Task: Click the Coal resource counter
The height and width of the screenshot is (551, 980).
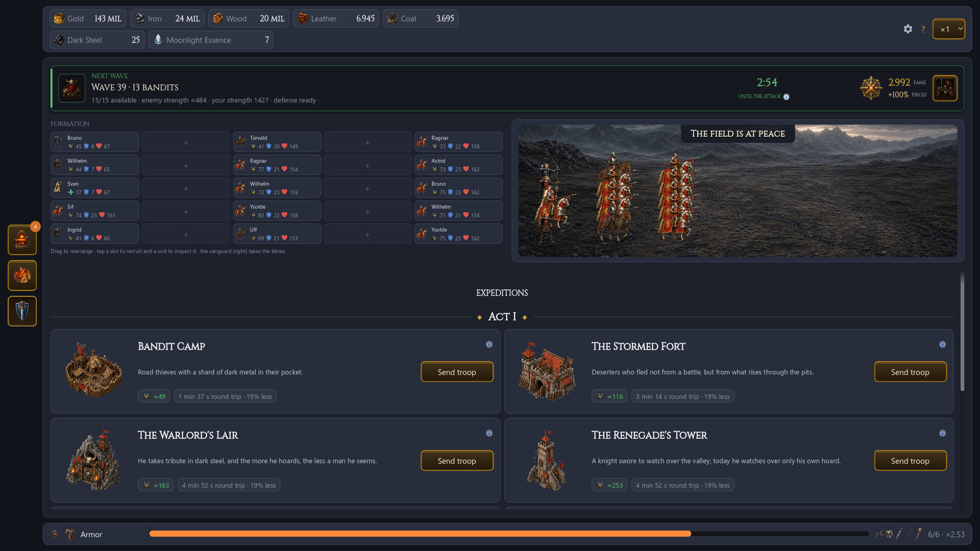Action: tap(421, 18)
